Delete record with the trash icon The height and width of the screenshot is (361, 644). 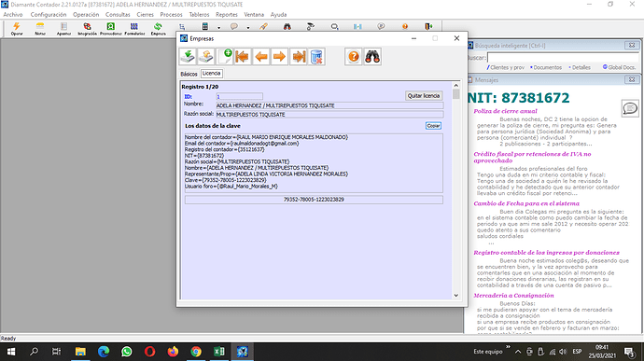(316, 57)
